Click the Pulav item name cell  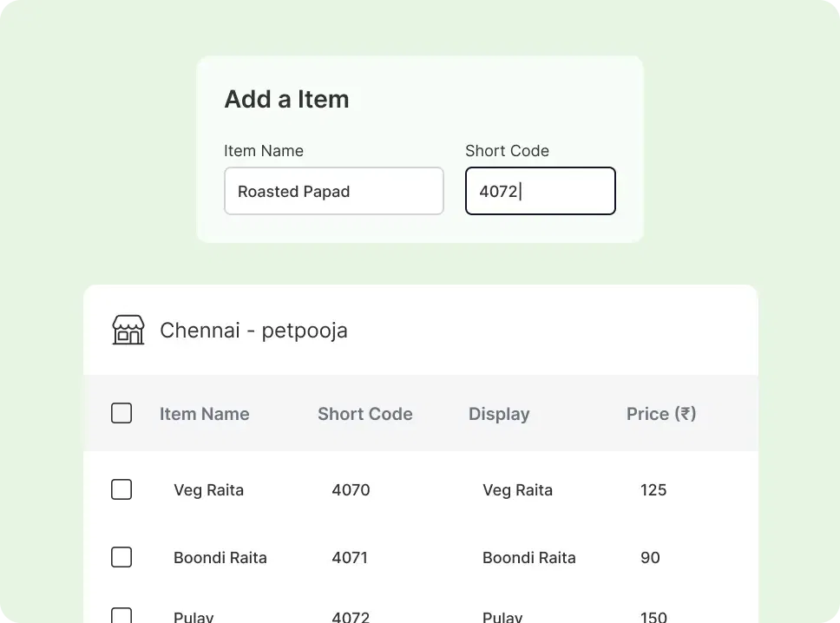pos(193,616)
